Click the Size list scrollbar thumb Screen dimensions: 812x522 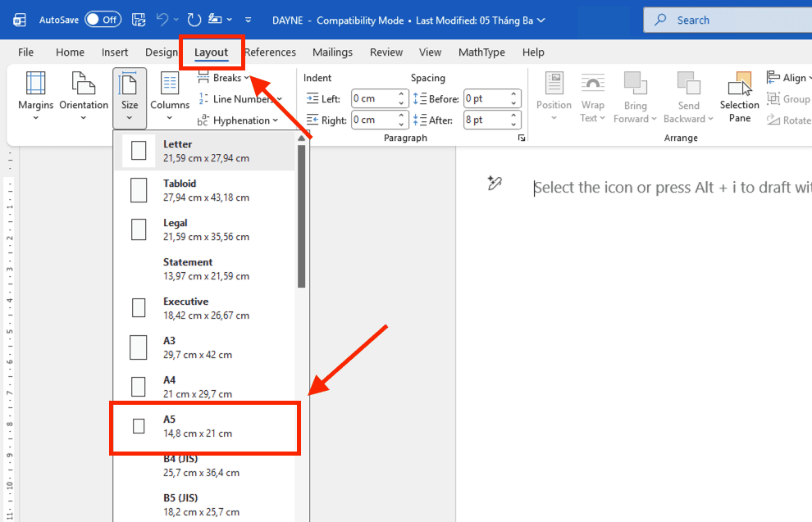click(x=301, y=216)
